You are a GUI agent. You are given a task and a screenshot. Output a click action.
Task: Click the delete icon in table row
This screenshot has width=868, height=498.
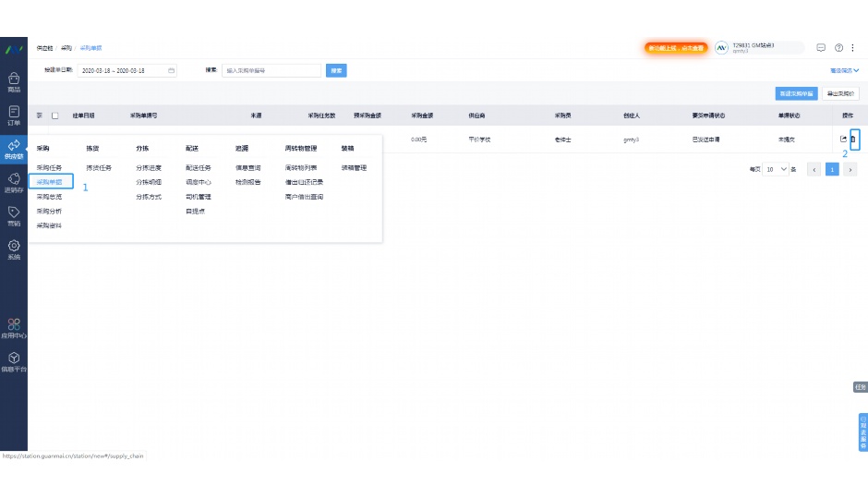853,139
